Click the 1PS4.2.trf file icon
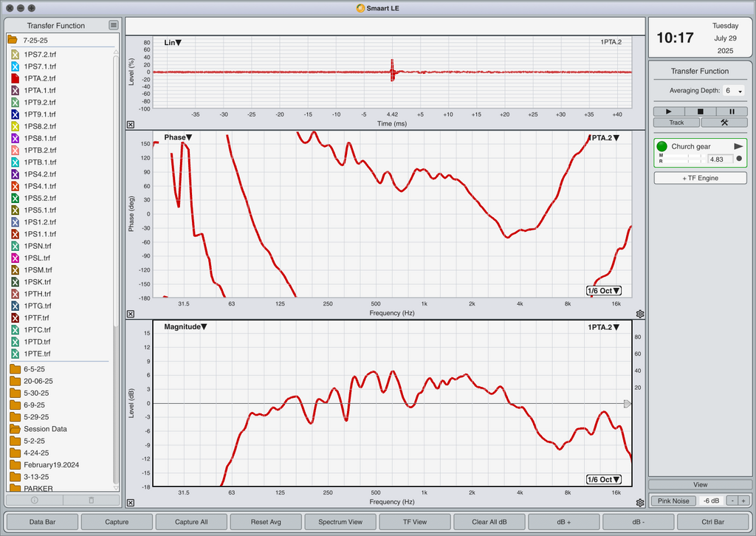756x536 pixels. [15, 174]
